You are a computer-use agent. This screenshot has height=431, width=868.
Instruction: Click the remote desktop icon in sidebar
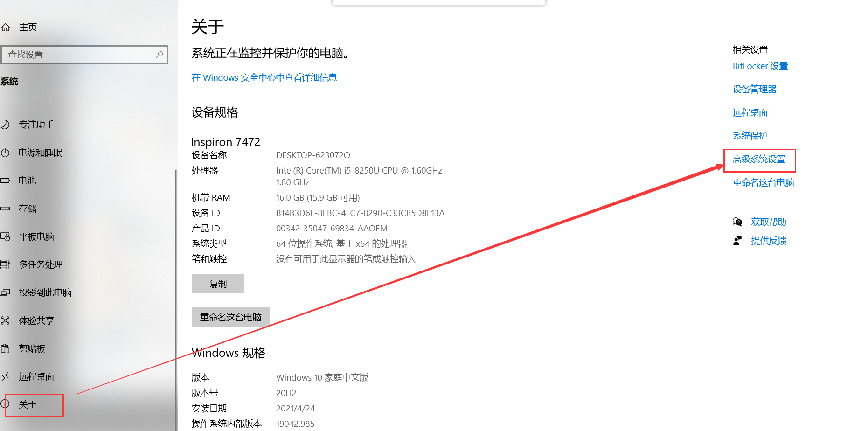(x=5, y=376)
